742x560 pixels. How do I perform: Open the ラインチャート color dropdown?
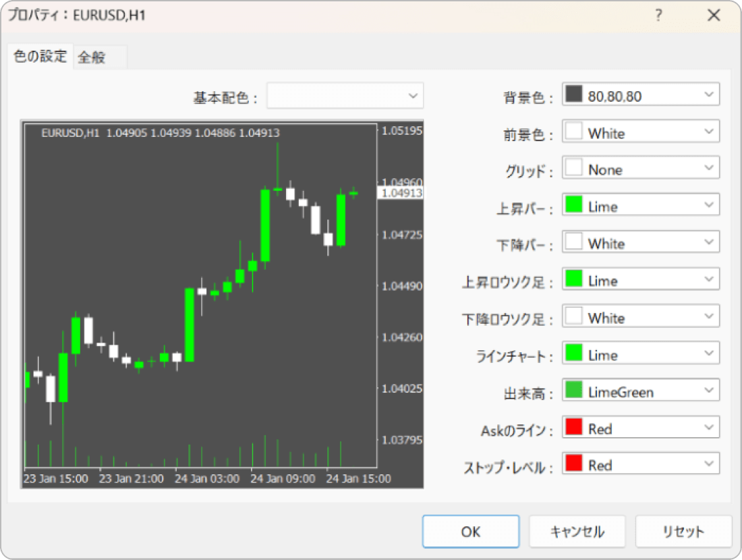pyautogui.click(x=641, y=353)
